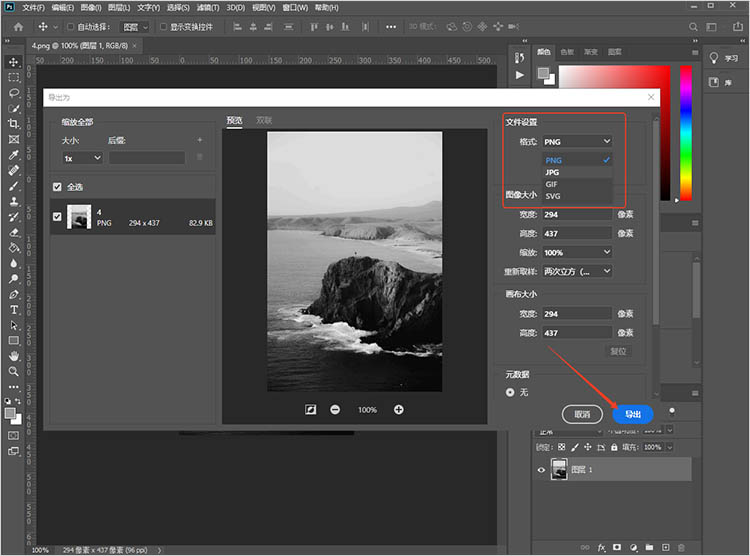
Task: Click the play actions panel icon
Action: click(520, 75)
